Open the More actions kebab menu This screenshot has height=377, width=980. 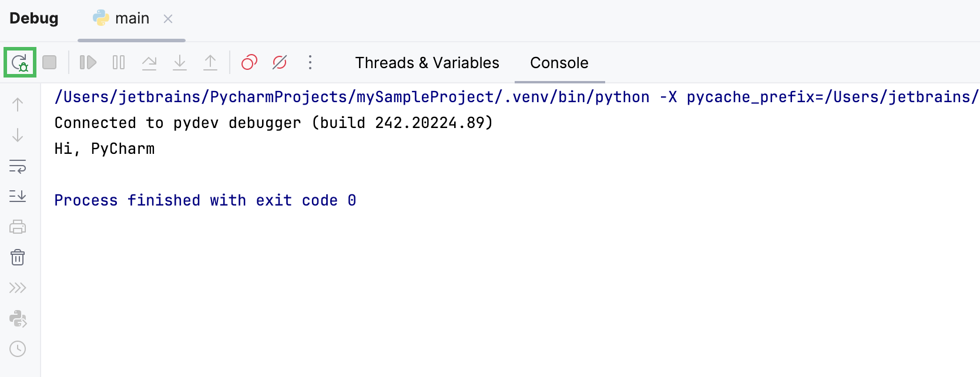310,62
